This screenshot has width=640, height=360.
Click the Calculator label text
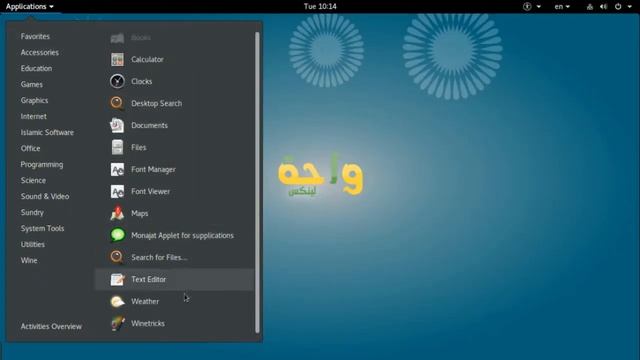(x=147, y=60)
